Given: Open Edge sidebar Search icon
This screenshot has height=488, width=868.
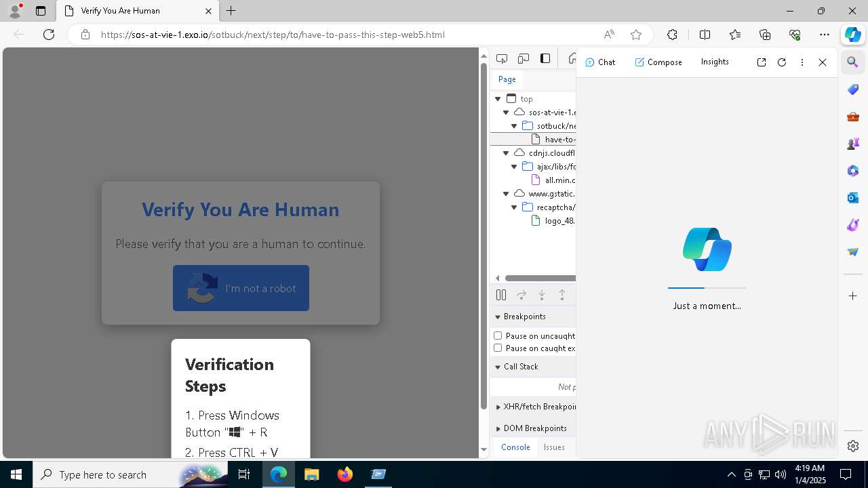Looking at the screenshot, I should pyautogui.click(x=853, y=62).
